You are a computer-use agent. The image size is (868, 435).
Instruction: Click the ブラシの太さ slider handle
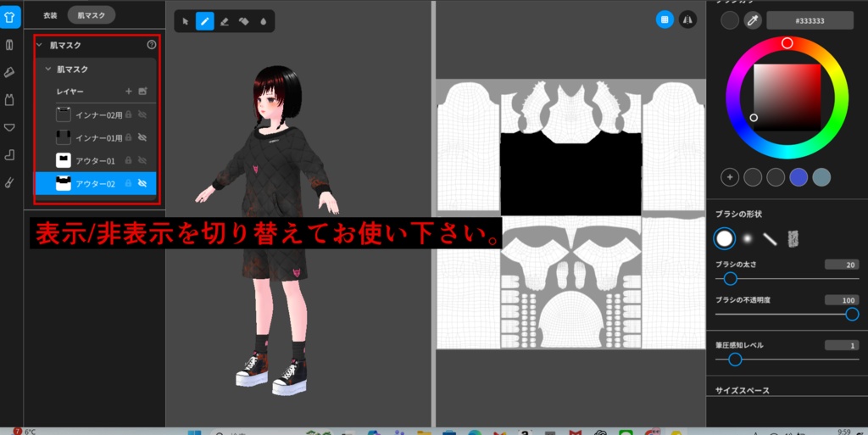coord(731,279)
